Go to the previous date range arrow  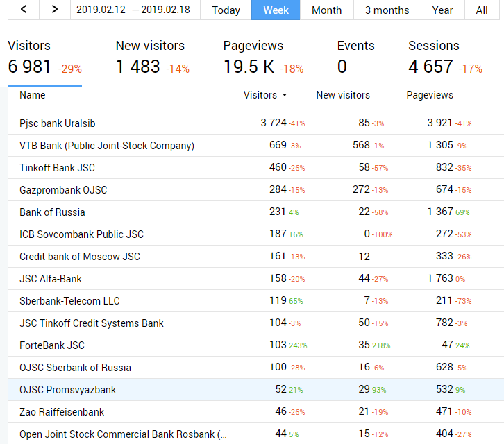click(x=24, y=10)
